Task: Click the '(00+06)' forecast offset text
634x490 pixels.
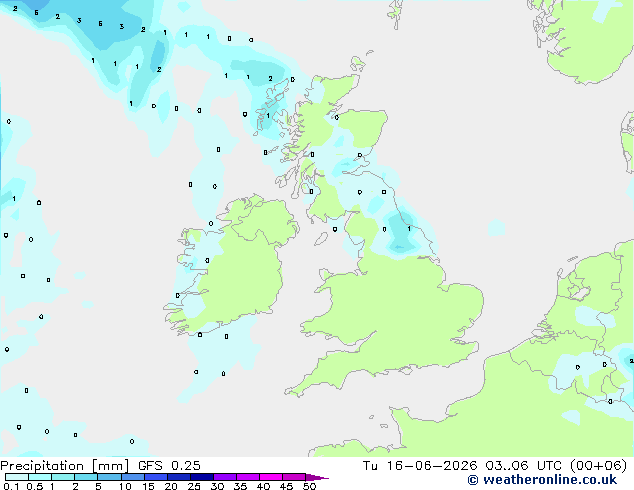Action: pyautogui.click(x=598, y=466)
